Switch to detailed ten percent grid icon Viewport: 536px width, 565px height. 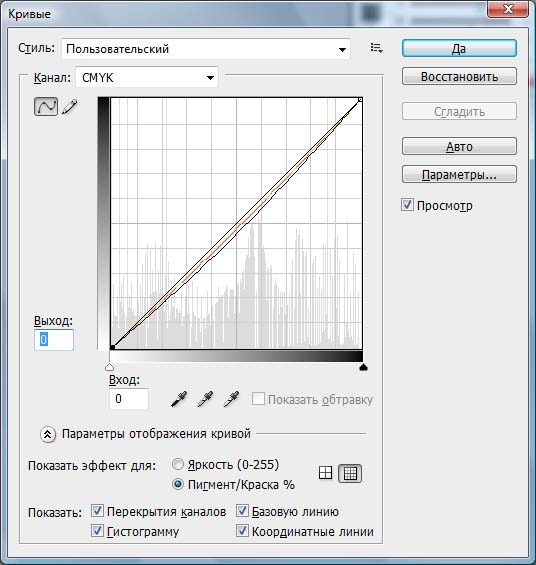(x=350, y=473)
